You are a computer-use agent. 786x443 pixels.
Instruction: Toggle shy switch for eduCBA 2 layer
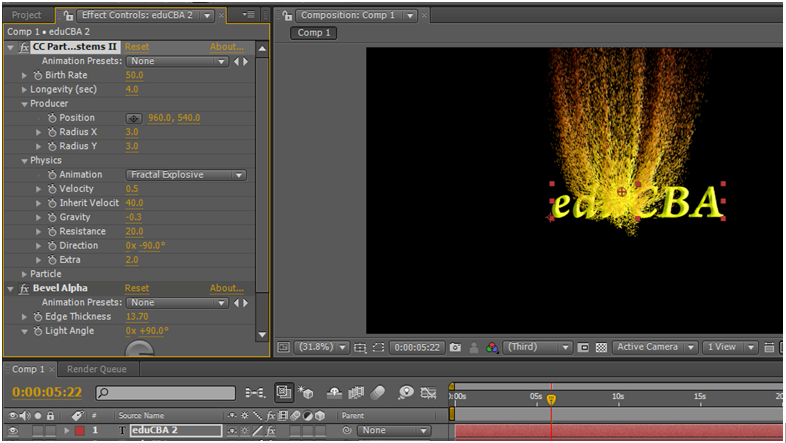[x=232, y=430]
